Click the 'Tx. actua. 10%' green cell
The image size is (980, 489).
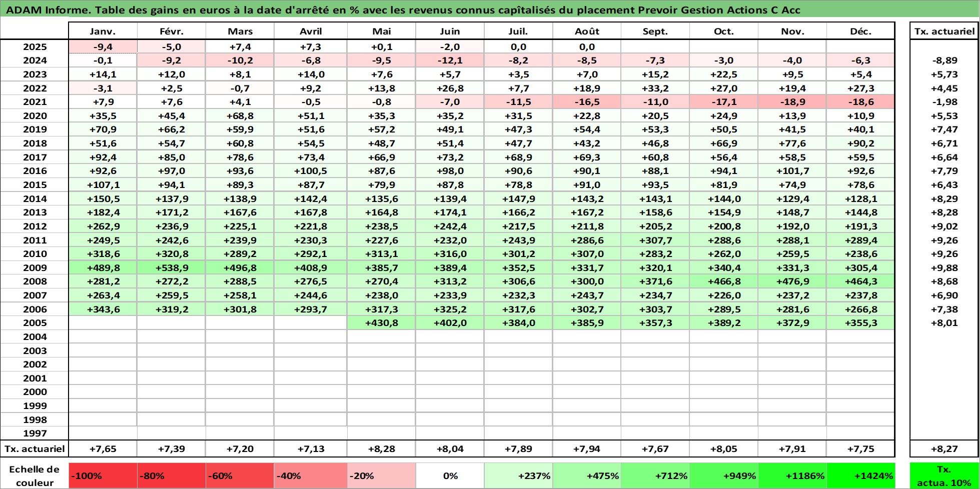click(x=944, y=475)
